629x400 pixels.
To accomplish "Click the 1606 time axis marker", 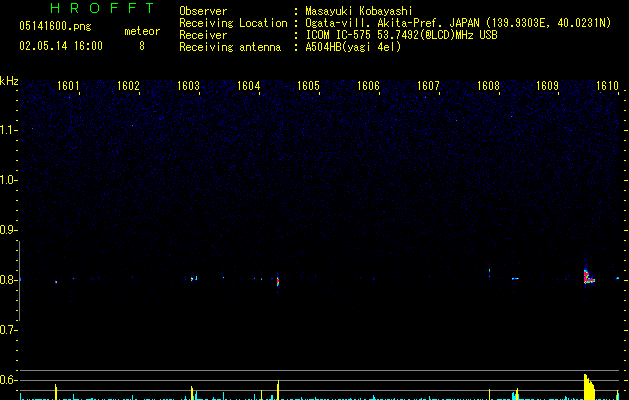I will point(368,86).
